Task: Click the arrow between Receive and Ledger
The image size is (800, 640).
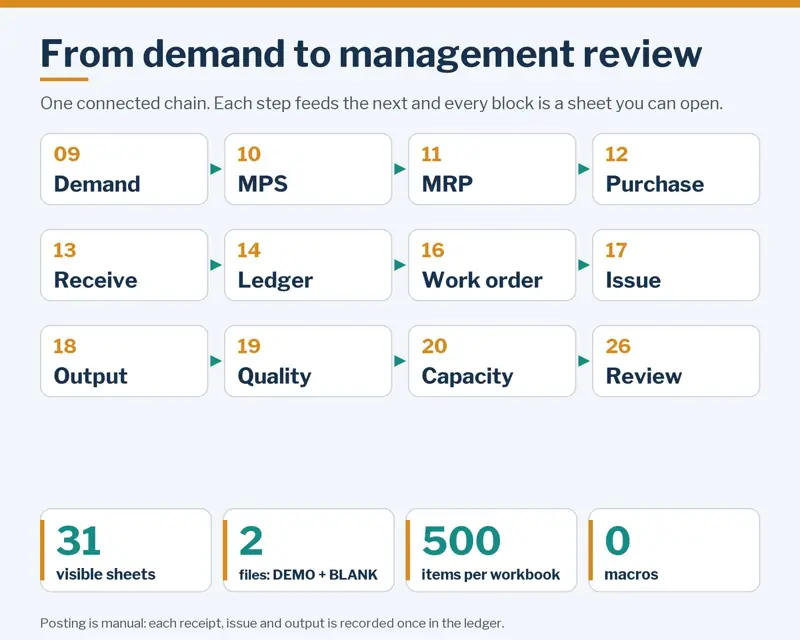Action: click(x=216, y=265)
